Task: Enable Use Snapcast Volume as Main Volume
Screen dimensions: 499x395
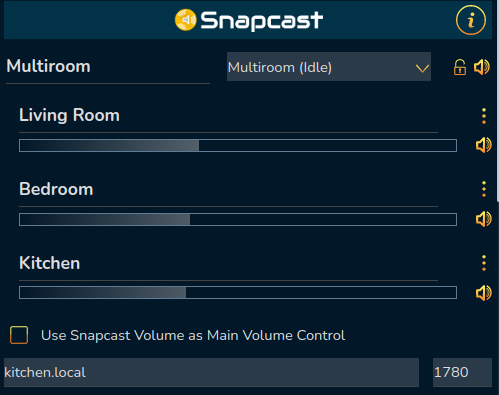Action: 19,335
